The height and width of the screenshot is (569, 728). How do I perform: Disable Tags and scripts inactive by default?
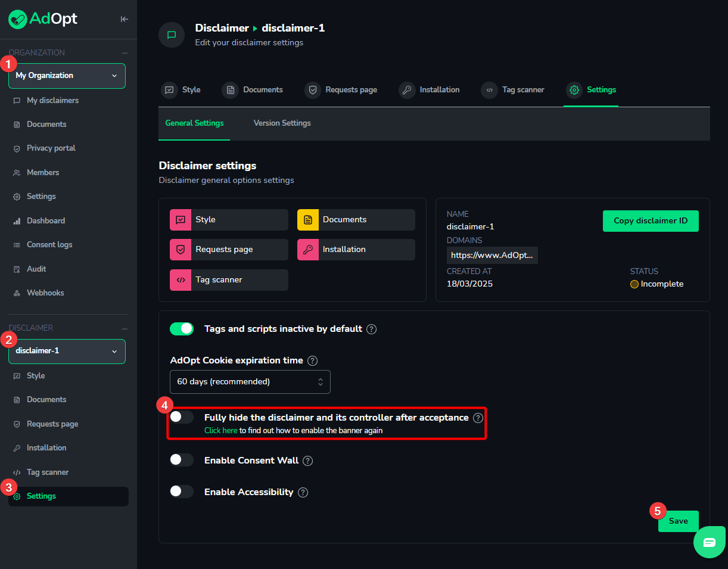[182, 329]
